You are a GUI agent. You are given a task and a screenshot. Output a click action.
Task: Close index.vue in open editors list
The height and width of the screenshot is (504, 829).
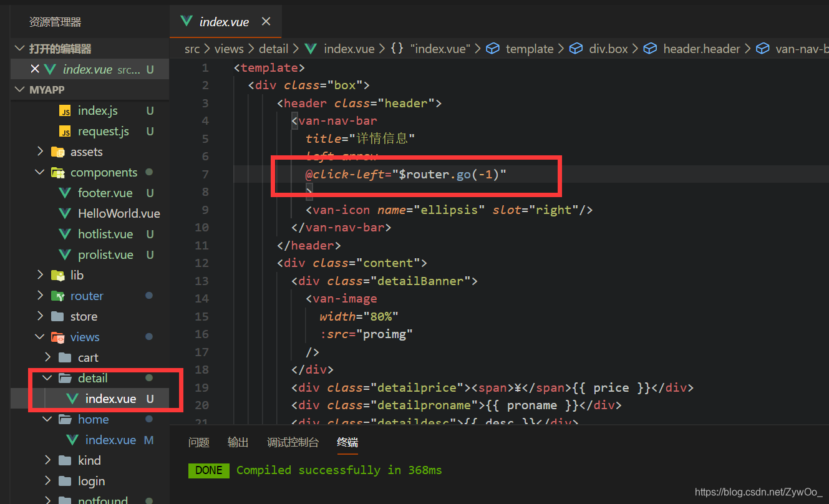point(35,69)
